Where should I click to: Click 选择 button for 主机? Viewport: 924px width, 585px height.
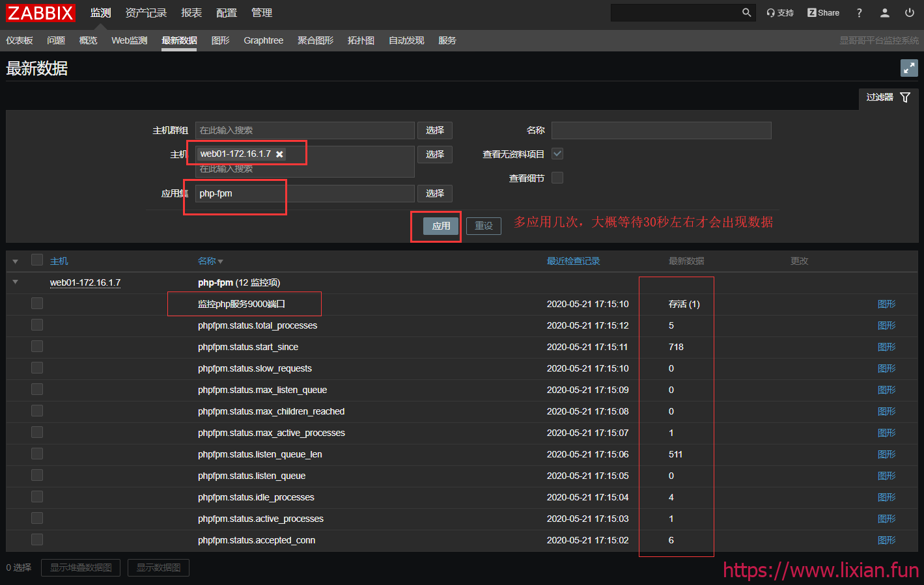[435, 154]
